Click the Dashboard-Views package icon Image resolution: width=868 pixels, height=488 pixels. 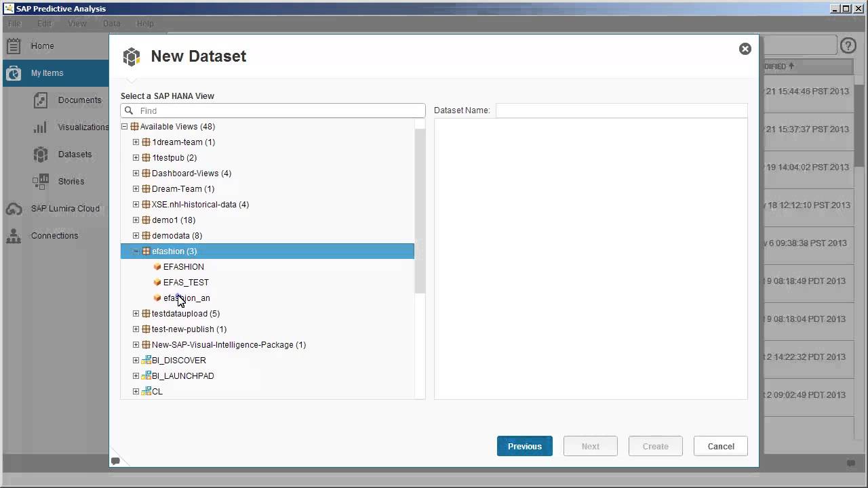coord(146,174)
